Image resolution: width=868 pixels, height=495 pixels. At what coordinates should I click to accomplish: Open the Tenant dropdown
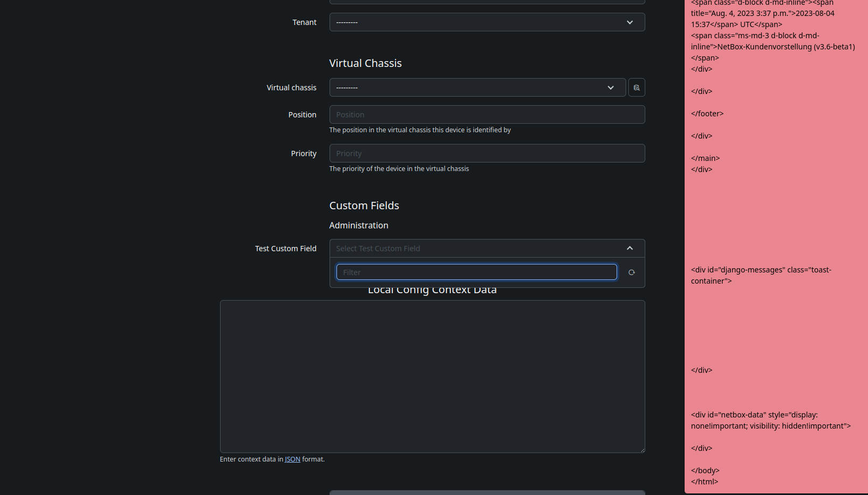click(486, 22)
